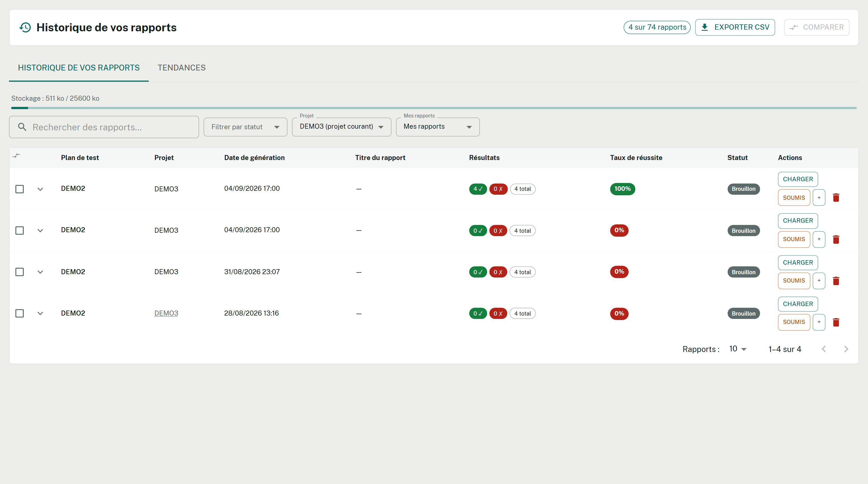Select Historique de vos rapports tab
The image size is (868, 484).
tap(79, 68)
